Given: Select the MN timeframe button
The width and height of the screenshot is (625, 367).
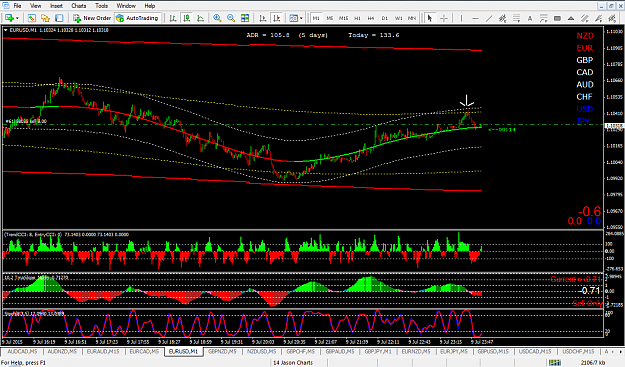Looking at the screenshot, I should pyautogui.click(x=412, y=18).
